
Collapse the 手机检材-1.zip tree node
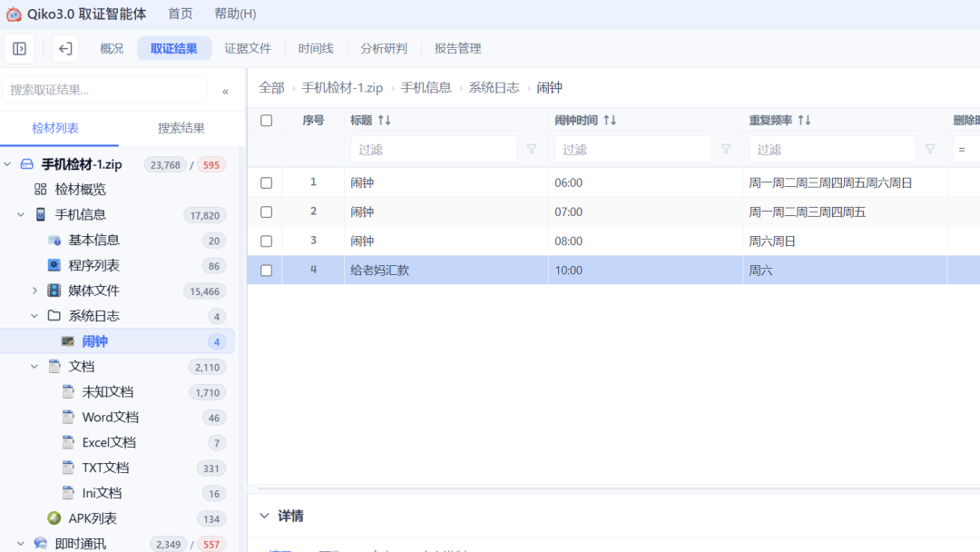pyautogui.click(x=7, y=164)
